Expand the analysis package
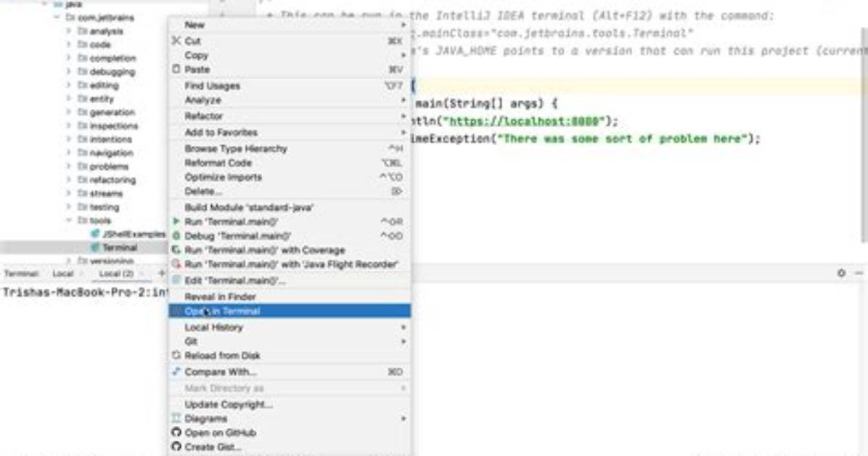 (69, 31)
